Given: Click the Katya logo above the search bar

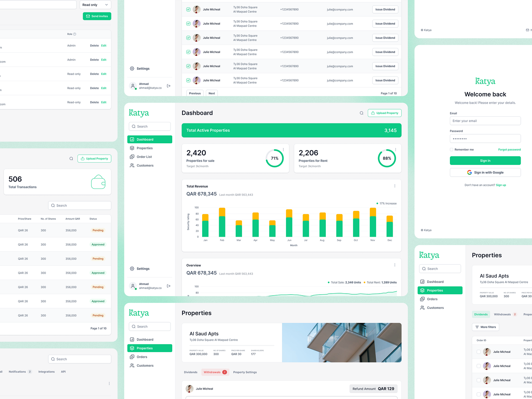Looking at the screenshot, I should coord(139,113).
